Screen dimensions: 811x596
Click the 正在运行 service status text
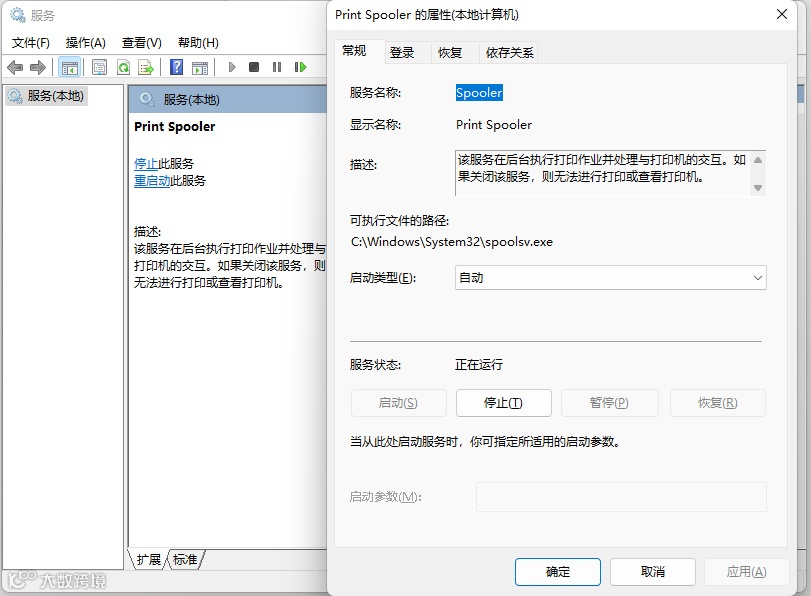pyautogui.click(x=479, y=365)
